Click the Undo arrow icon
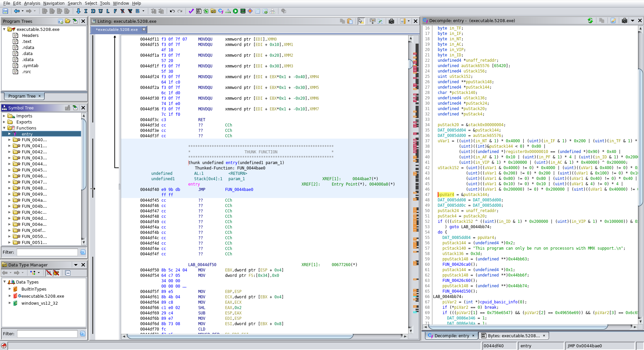Viewport: 644px width, 350px height. coord(172,11)
